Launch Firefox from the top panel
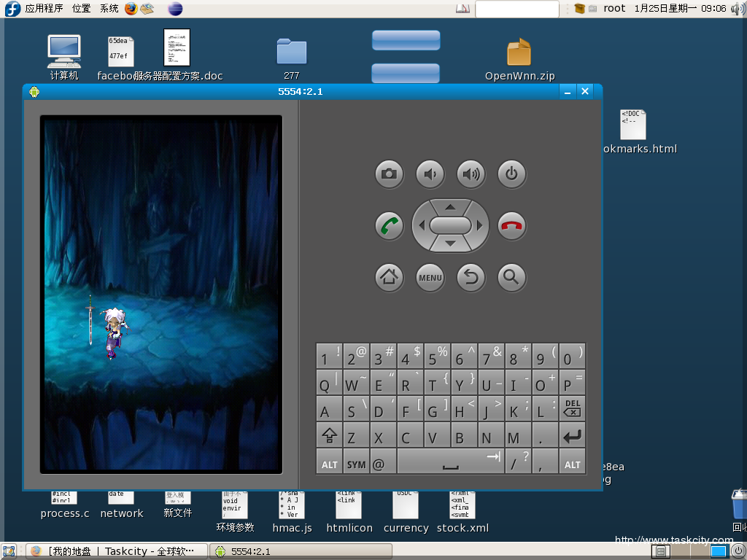Screen dimensions: 747x560 (131, 9)
